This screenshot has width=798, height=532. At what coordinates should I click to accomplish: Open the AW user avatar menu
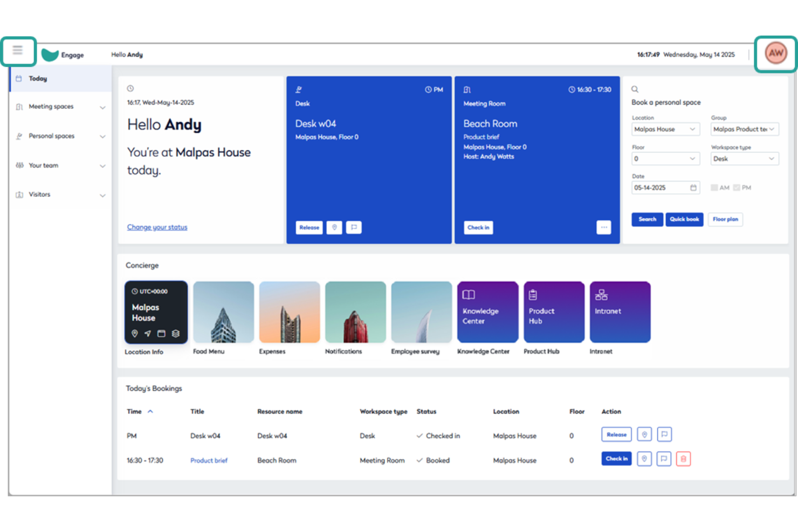pos(776,53)
